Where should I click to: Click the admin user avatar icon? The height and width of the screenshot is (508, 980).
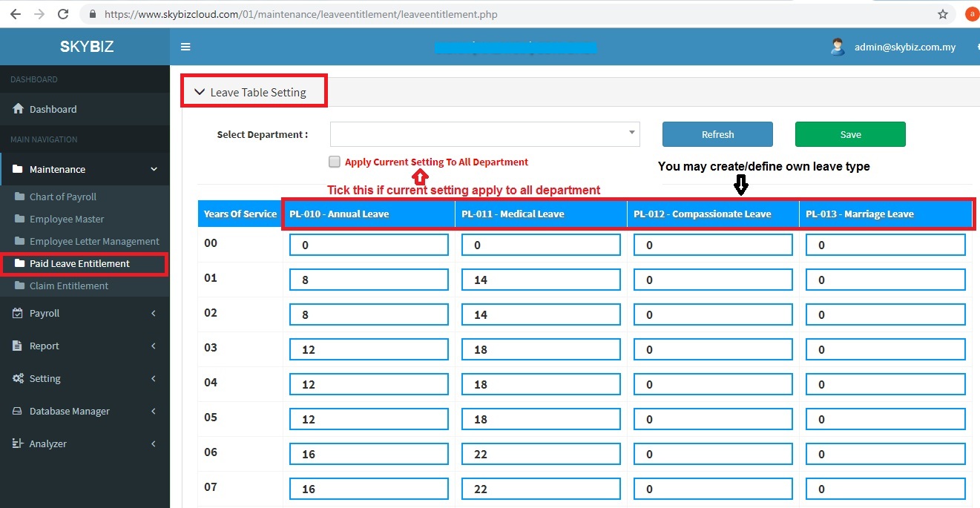tap(838, 47)
